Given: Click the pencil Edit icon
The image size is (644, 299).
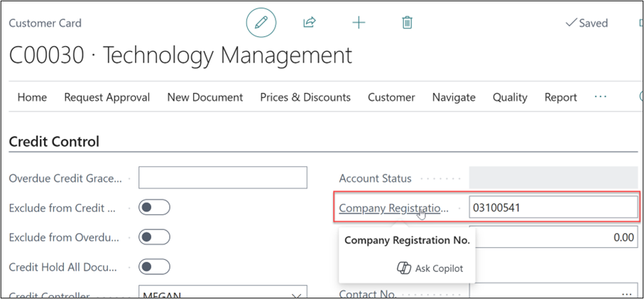Looking at the screenshot, I should (261, 23).
